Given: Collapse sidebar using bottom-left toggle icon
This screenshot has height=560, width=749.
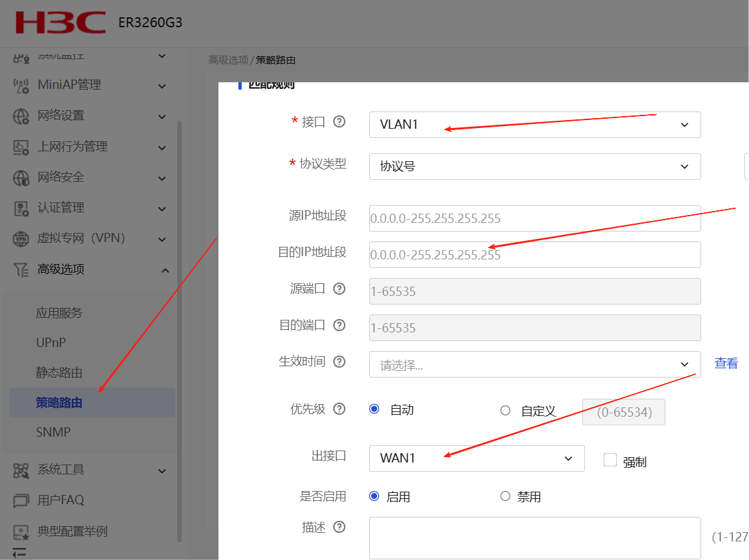Looking at the screenshot, I should [19, 553].
